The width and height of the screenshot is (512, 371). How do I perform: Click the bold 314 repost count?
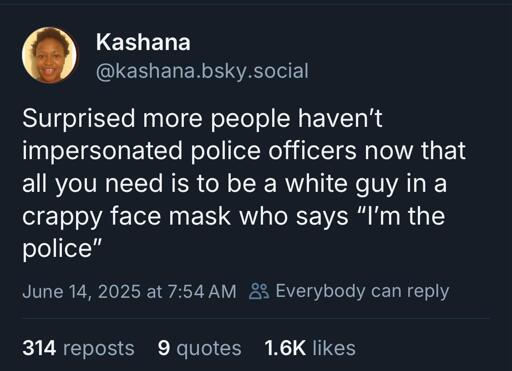tap(39, 349)
